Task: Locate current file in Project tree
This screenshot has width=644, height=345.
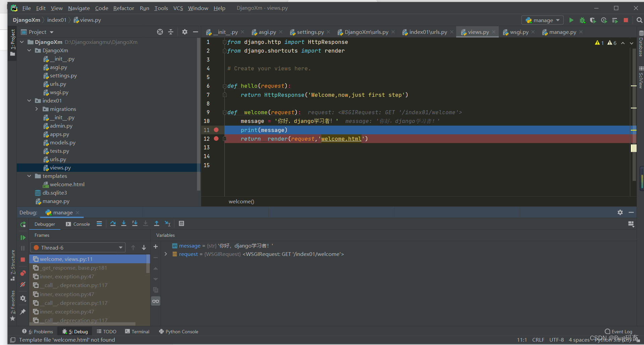Action: [x=160, y=32]
